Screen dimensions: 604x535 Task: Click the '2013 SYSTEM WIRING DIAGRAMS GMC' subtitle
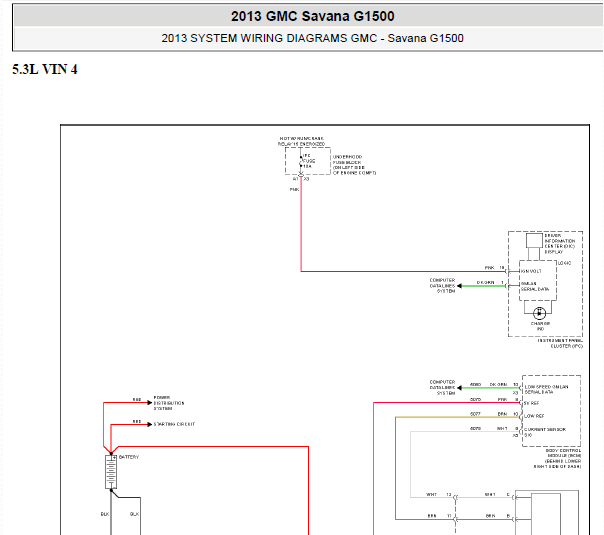click(x=269, y=38)
